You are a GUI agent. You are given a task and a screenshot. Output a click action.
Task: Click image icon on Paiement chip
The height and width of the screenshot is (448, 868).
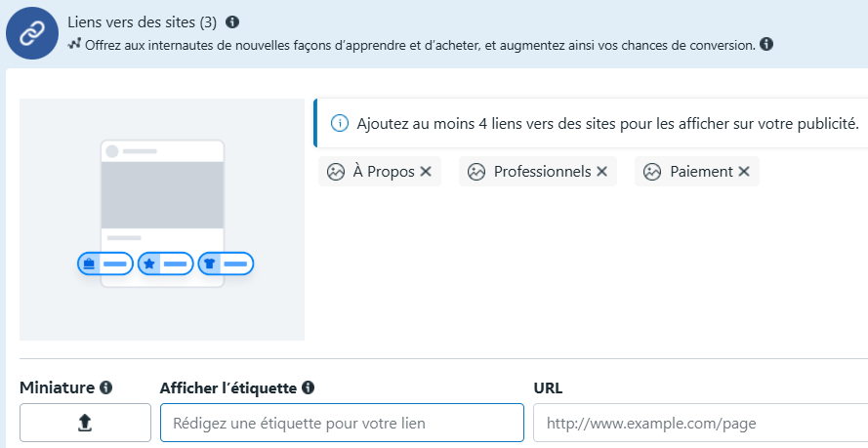pos(652,172)
